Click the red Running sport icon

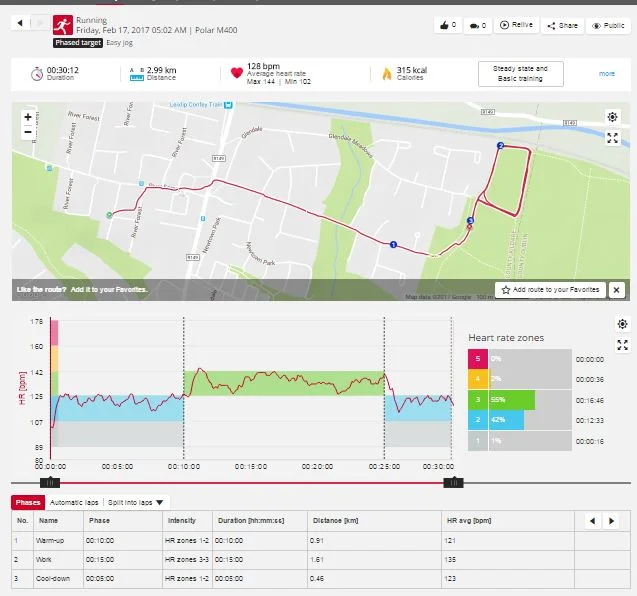63,24
